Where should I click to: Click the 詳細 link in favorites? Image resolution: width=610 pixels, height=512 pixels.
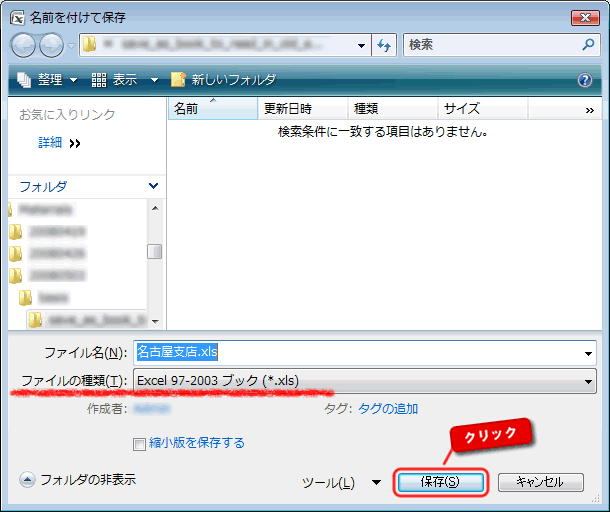(50, 143)
